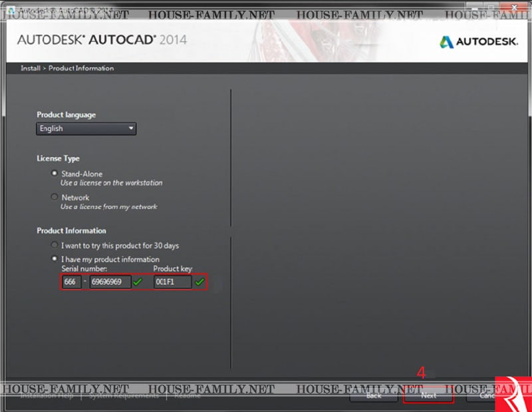Close the AutoCAD installer window
Image resolution: width=532 pixels, height=412 pixels.
[x=514, y=7]
